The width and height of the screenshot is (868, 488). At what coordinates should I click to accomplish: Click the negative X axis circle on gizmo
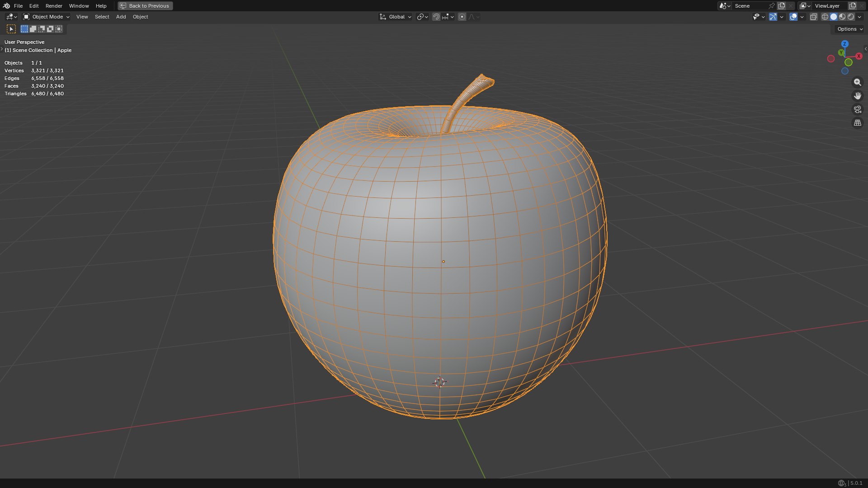[x=831, y=59]
